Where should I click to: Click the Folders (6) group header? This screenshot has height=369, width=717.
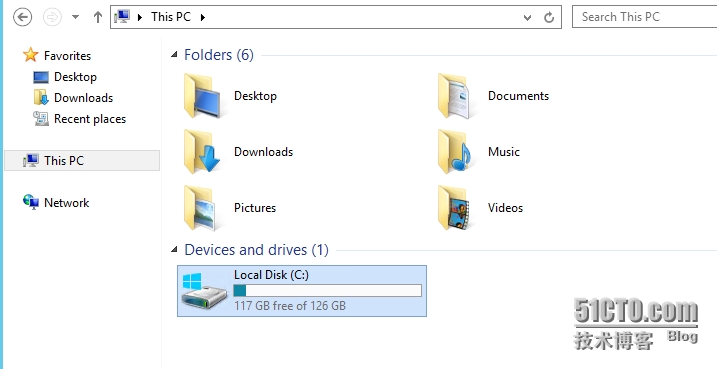219,55
